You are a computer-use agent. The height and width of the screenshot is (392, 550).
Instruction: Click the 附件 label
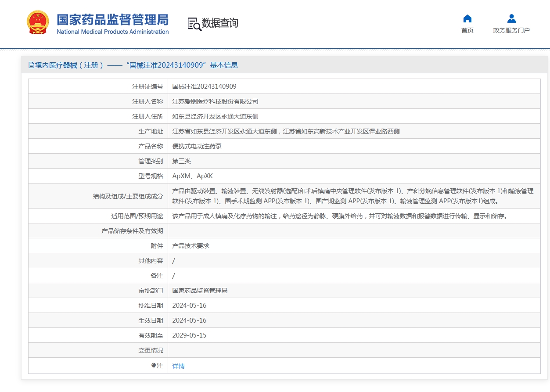pyautogui.click(x=157, y=246)
